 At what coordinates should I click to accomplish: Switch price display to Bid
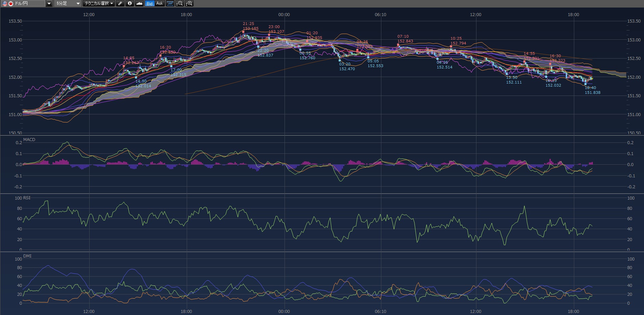149,3
